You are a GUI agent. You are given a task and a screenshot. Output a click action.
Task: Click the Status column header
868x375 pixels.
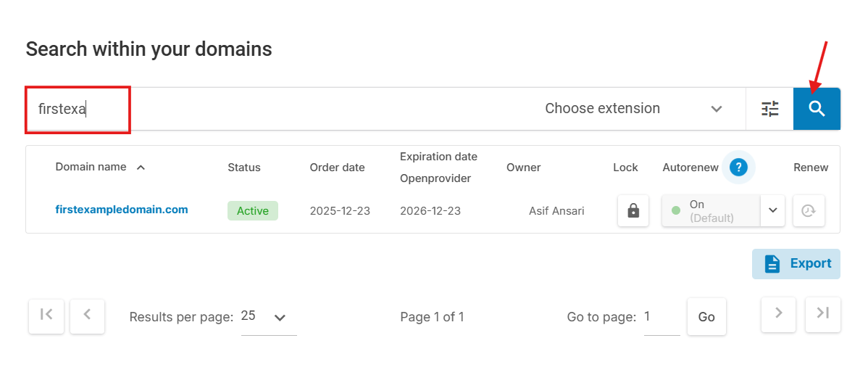(x=244, y=168)
